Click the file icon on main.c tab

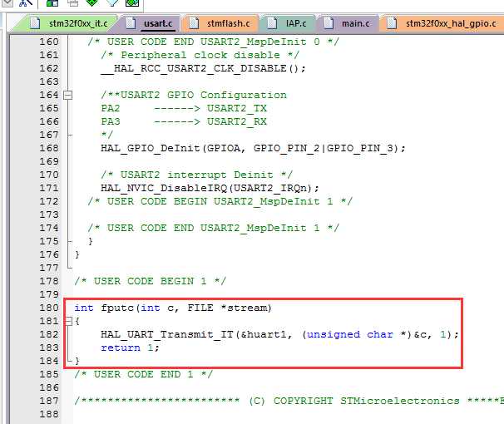tap(329, 23)
